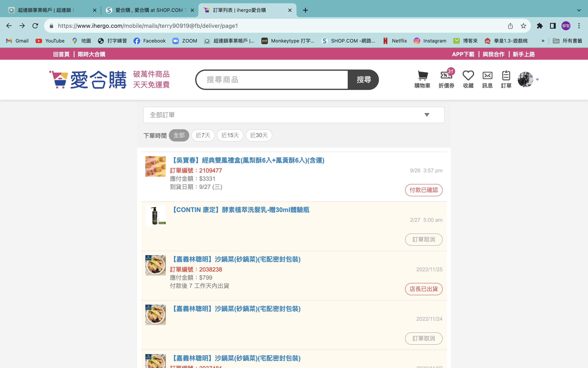This screenshot has width=588, height=368.
Task: Close the 訂單列表 ihergo tab
Action: pyautogui.click(x=290, y=10)
